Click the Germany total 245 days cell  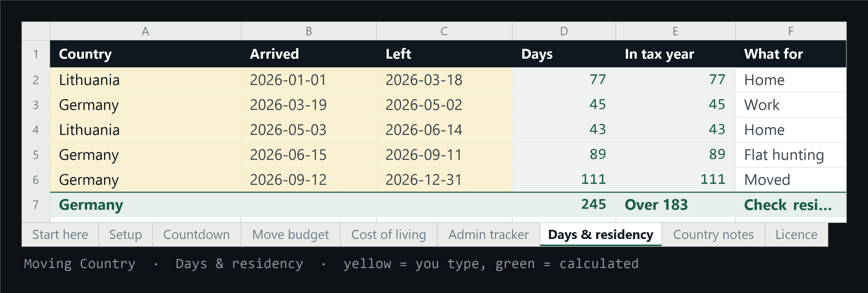(564, 205)
